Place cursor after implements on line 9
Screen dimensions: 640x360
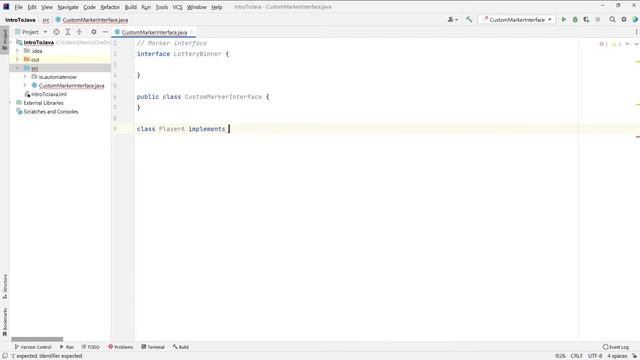[x=229, y=129]
